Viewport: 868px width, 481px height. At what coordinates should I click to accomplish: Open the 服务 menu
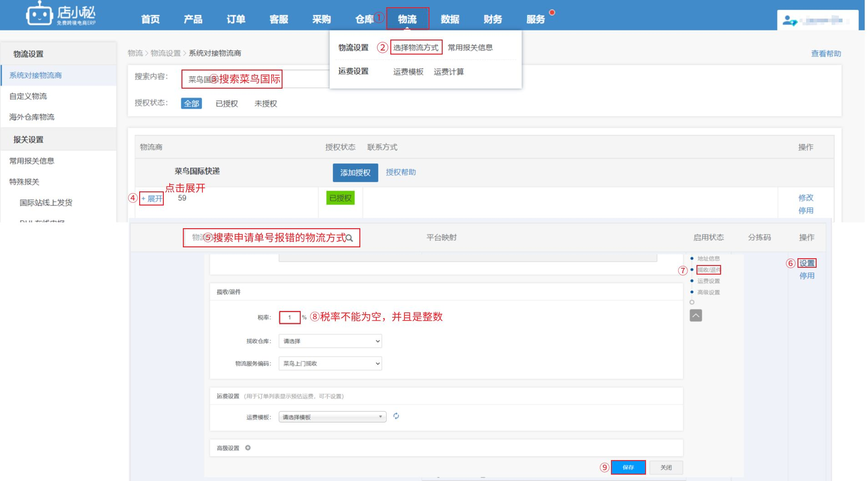click(535, 19)
